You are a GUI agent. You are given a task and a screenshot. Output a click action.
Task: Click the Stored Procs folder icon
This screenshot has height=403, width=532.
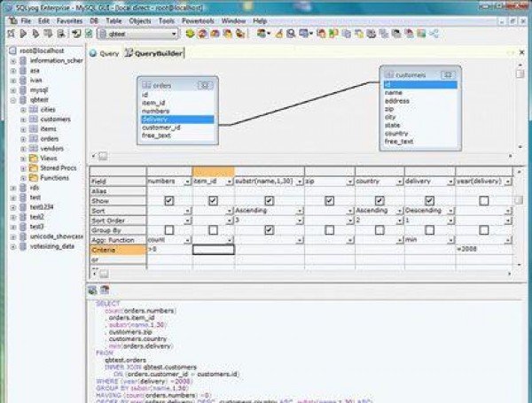point(34,167)
